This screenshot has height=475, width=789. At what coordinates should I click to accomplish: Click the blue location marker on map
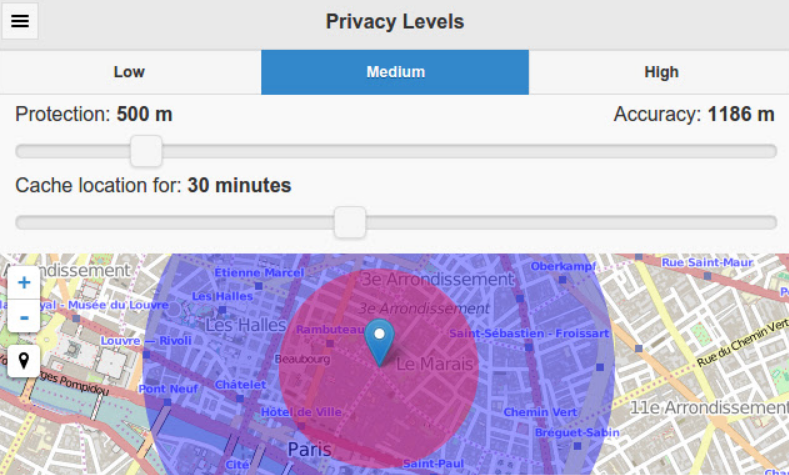click(x=379, y=342)
